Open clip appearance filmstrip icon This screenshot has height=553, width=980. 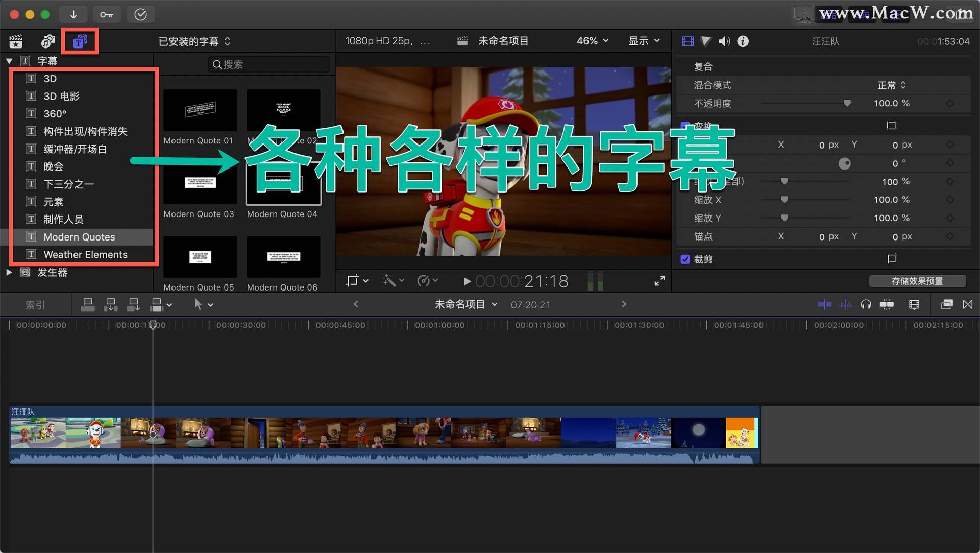point(914,305)
